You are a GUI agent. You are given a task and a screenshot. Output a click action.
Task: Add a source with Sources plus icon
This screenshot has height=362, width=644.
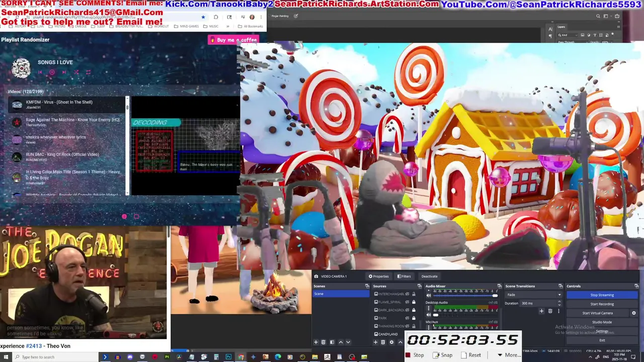click(x=375, y=342)
